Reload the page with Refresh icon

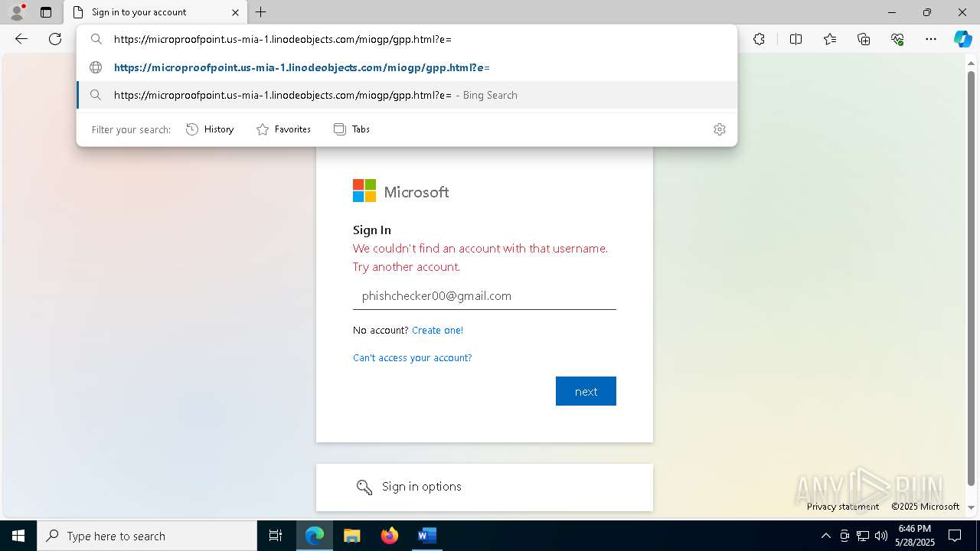pyautogui.click(x=55, y=39)
